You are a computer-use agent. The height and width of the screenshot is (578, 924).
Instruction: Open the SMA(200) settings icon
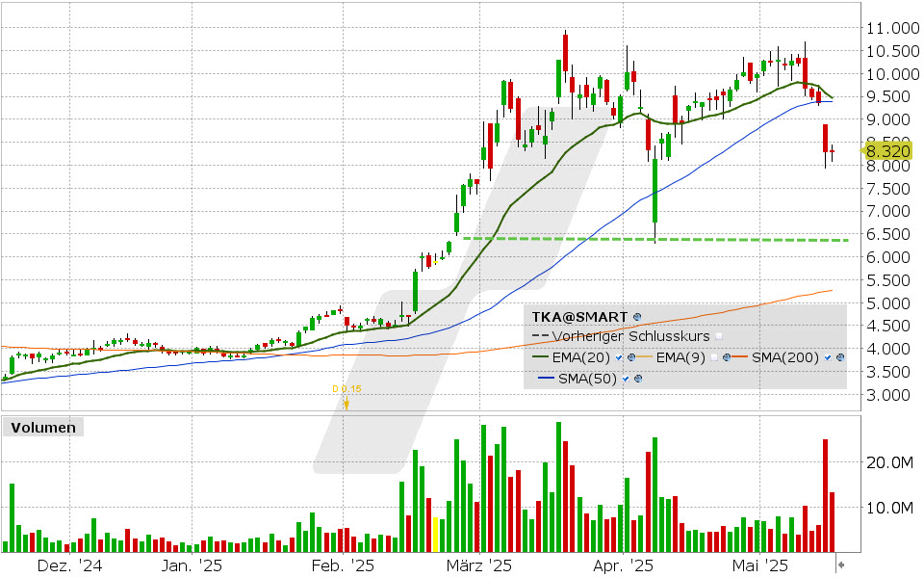click(840, 358)
